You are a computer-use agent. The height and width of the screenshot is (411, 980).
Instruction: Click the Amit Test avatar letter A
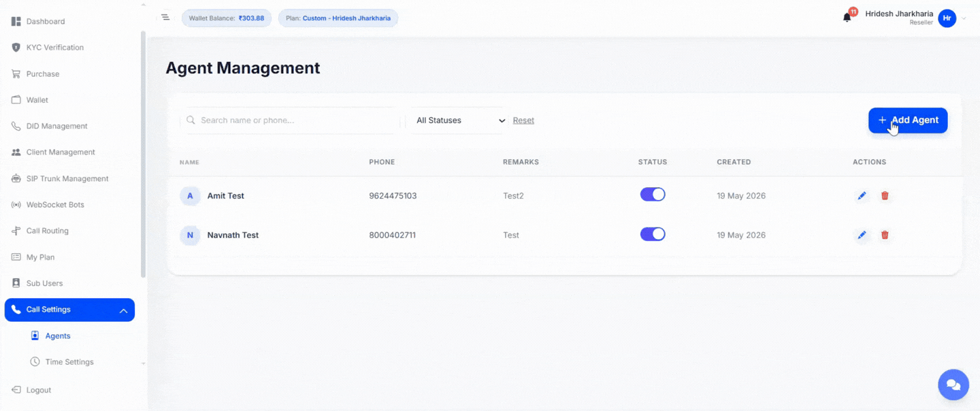[190, 196]
